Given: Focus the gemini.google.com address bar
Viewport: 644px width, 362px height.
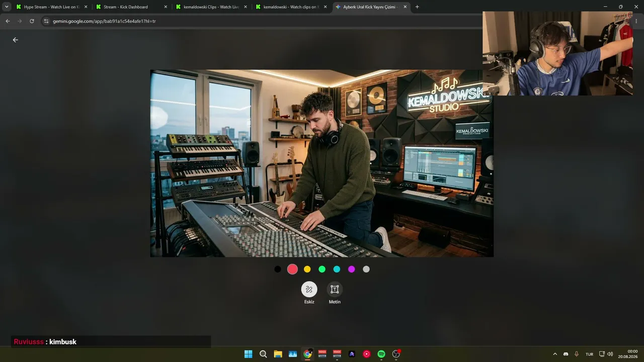Looking at the screenshot, I should (x=262, y=21).
